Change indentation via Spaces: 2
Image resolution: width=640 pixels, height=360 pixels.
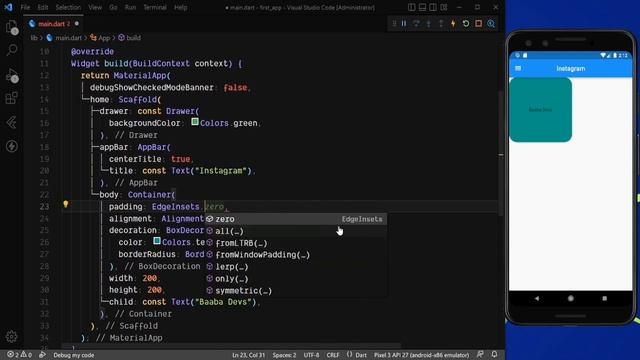click(x=284, y=355)
